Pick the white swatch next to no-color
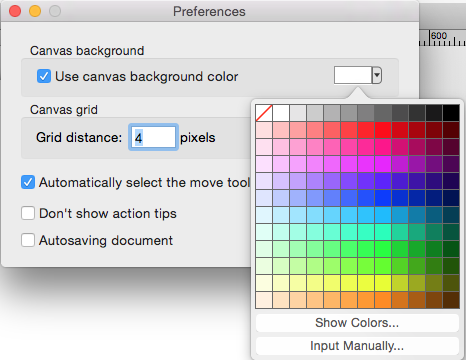Screen dimensions: 466x360 [281, 113]
